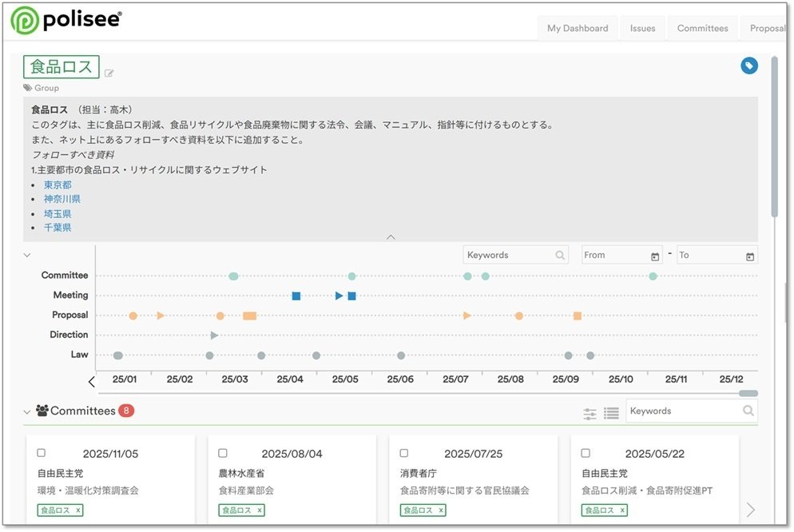Select the checkbox on 2025/08/04 card
Image resolution: width=794 pixels, height=532 pixels.
(223, 453)
